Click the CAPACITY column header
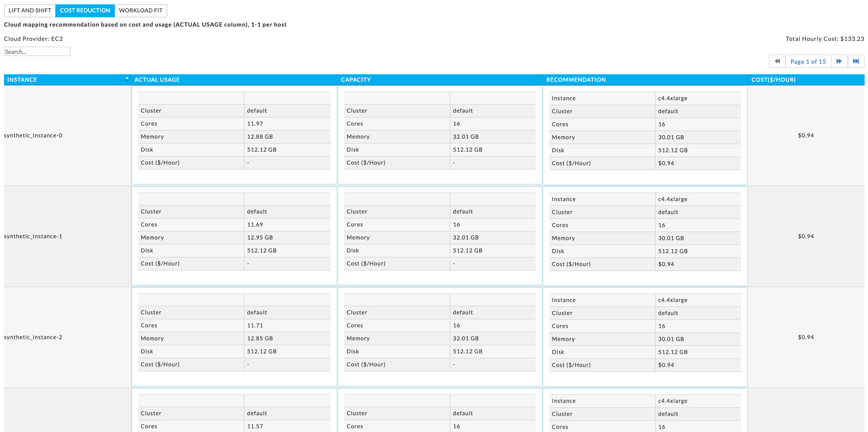Screen dimensions: 868x432 pyautogui.click(x=355, y=80)
